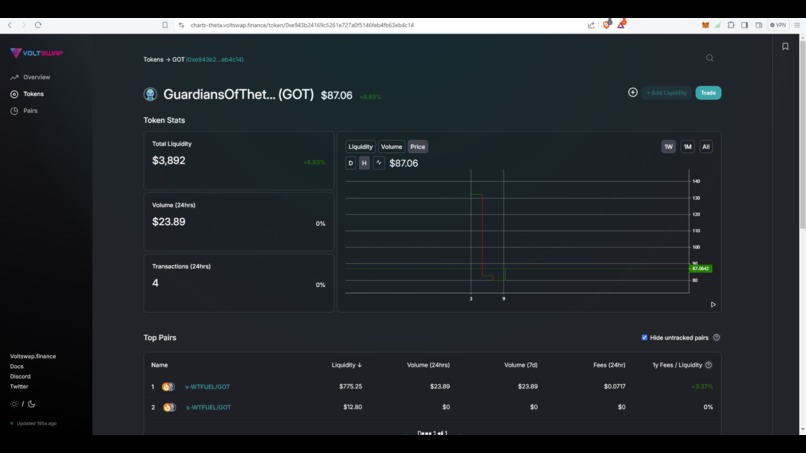Click the green leaf extension icon

(x=718, y=25)
